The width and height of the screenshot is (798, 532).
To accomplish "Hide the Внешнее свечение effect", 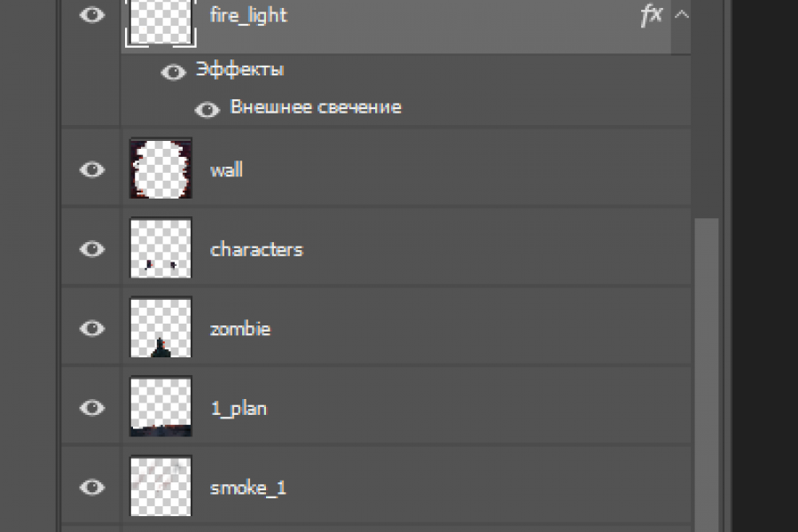I will pos(207,109).
